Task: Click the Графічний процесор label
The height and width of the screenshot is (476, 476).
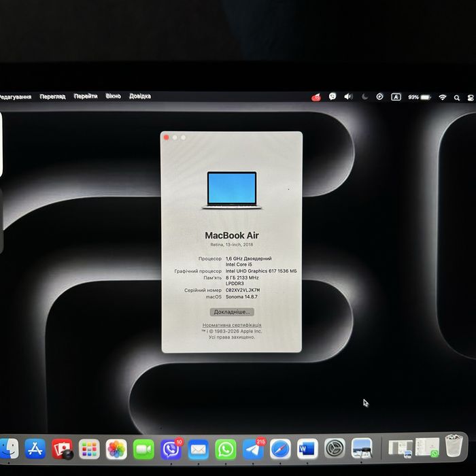Action: 198,271
